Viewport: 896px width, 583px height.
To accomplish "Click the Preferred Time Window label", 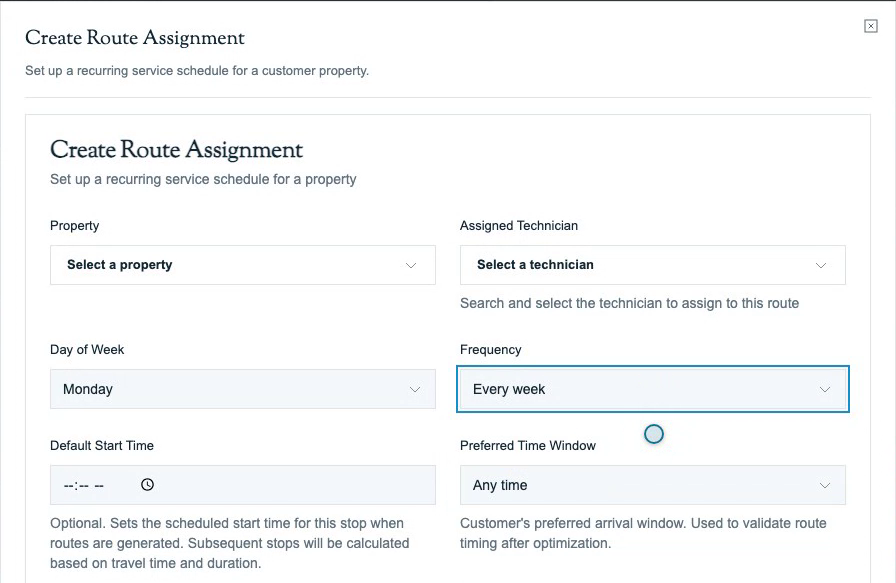I will tap(527, 446).
